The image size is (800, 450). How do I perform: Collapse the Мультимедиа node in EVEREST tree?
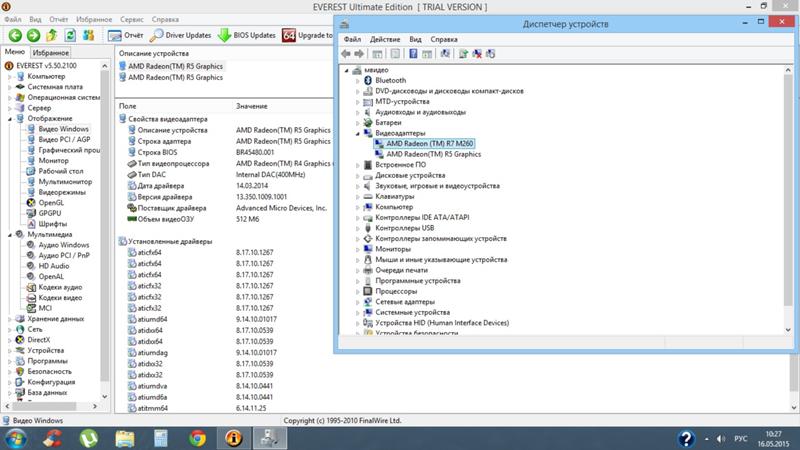point(10,235)
